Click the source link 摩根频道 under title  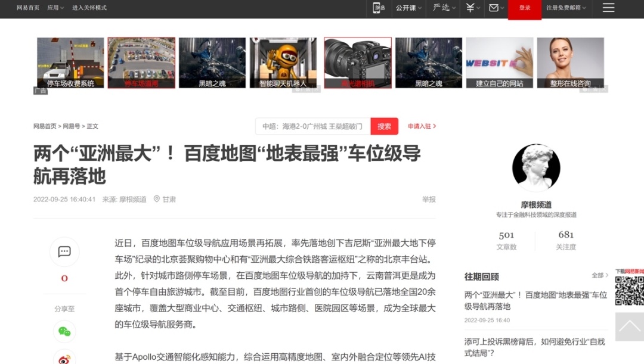click(x=132, y=200)
